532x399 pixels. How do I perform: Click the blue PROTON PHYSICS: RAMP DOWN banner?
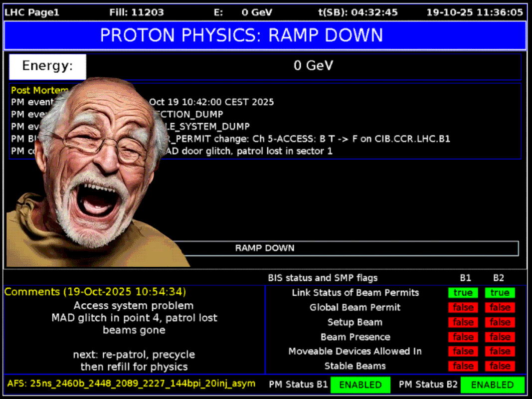pyautogui.click(x=265, y=35)
